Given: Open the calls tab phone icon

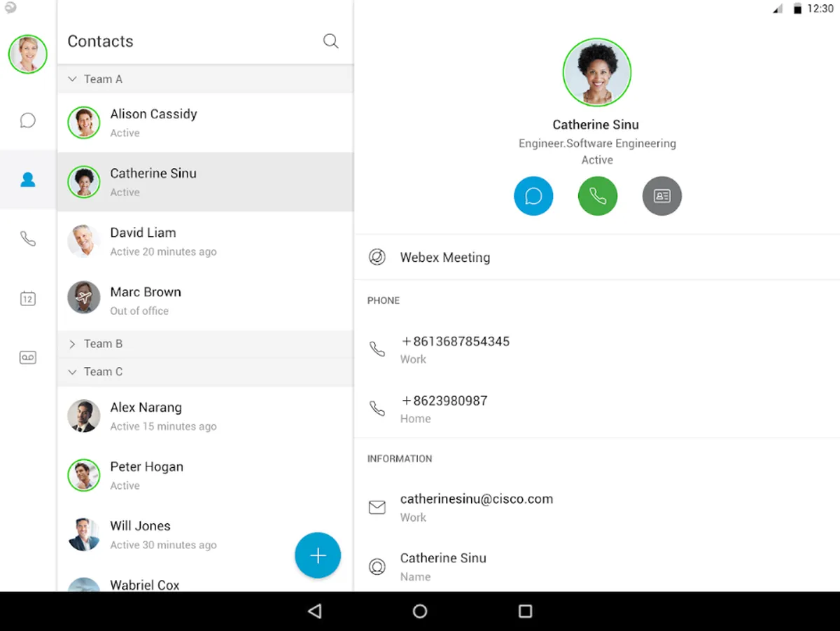Looking at the screenshot, I should (x=28, y=240).
